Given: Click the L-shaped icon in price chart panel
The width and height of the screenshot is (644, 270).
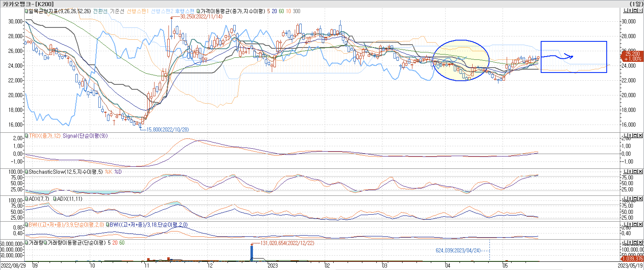Looking at the screenshot, I should coord(626,10).
